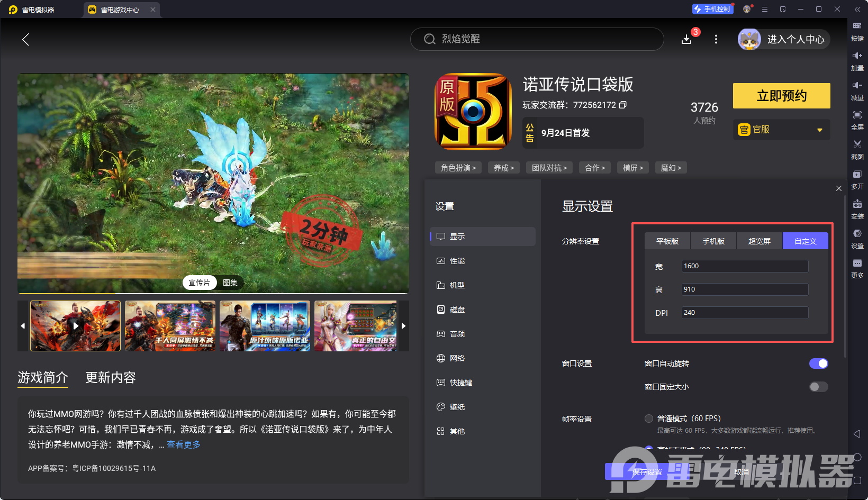This screenshot has width=868, height=500.
Task: Click the 烈焰觉醒 search box
Action: (x=537, y=39)
